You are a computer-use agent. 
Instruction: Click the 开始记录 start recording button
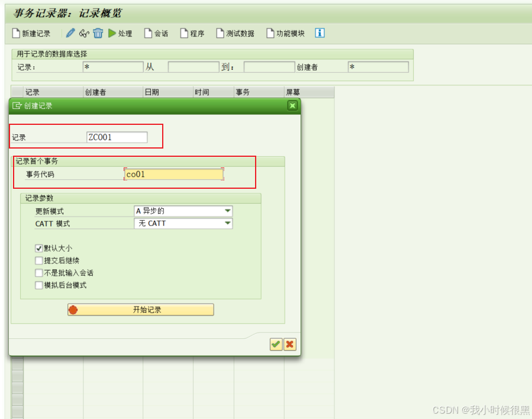140,310
